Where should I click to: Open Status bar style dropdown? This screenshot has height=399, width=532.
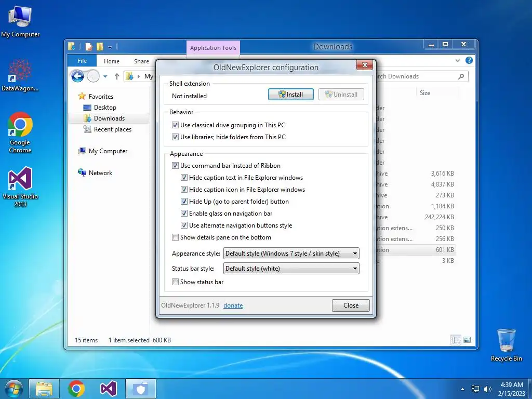[291, 269]
